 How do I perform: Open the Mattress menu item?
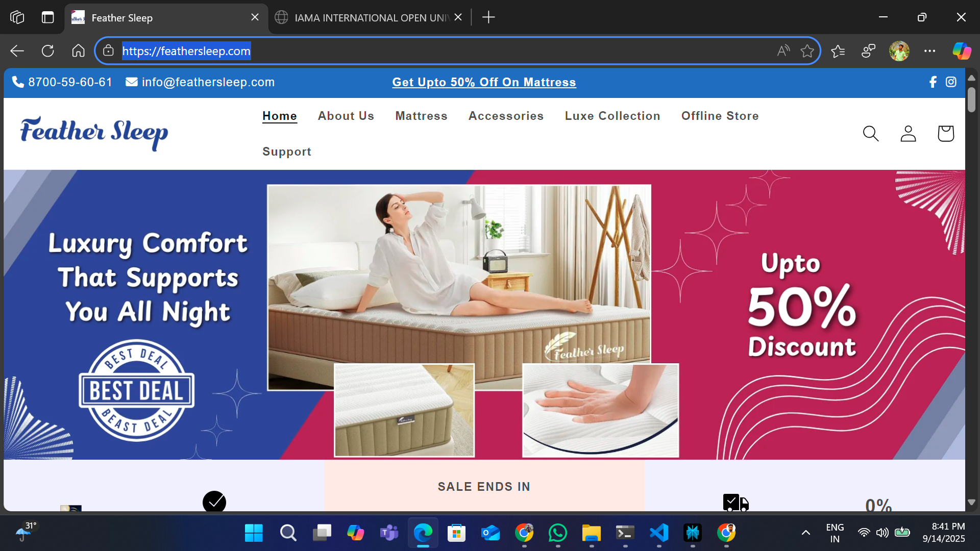click(421, 116)
